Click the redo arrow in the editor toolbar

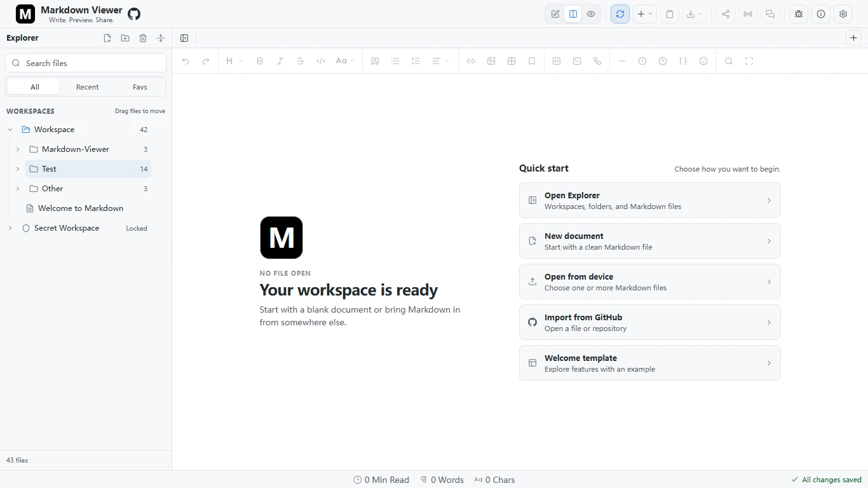206,61
